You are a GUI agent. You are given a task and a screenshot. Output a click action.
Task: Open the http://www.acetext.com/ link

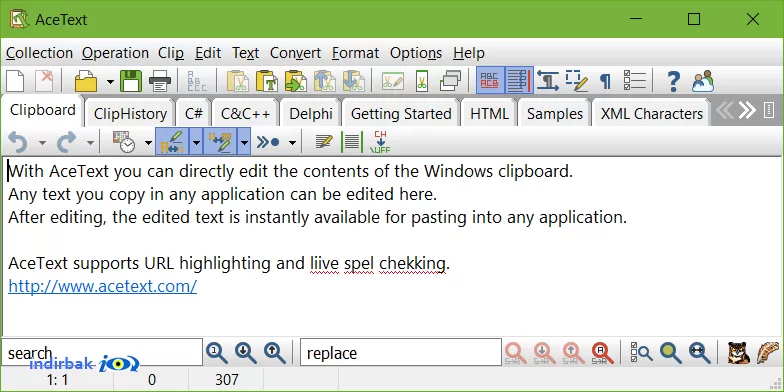102,286
